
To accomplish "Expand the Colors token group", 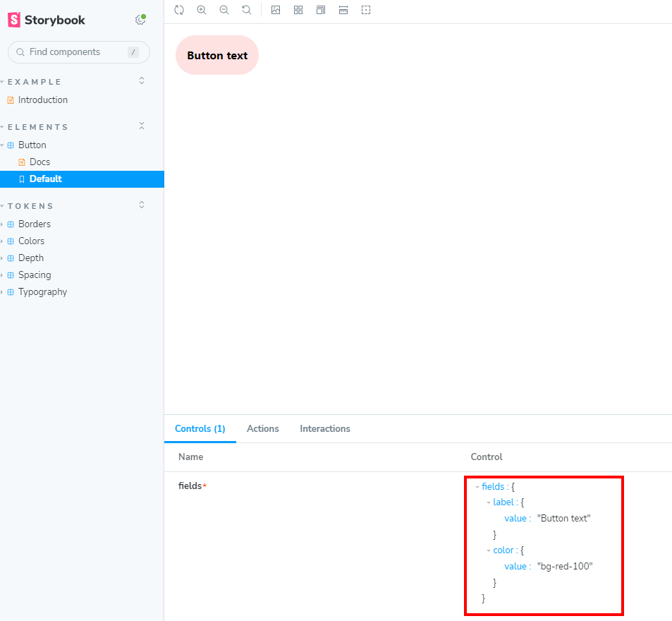I will tap(31, 241).
